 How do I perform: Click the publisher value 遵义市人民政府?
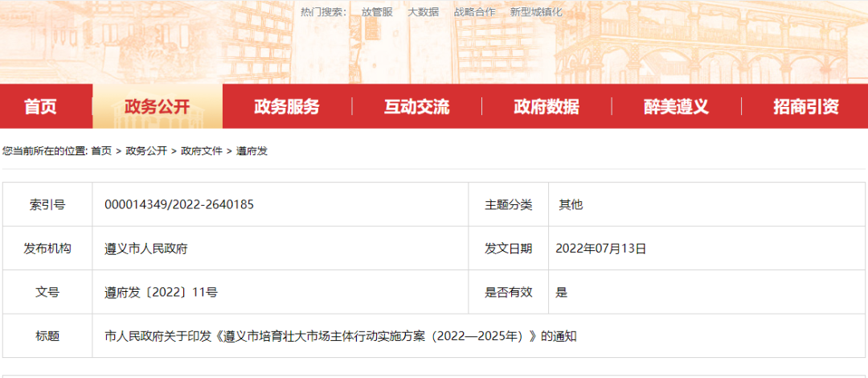pos(146,249)
